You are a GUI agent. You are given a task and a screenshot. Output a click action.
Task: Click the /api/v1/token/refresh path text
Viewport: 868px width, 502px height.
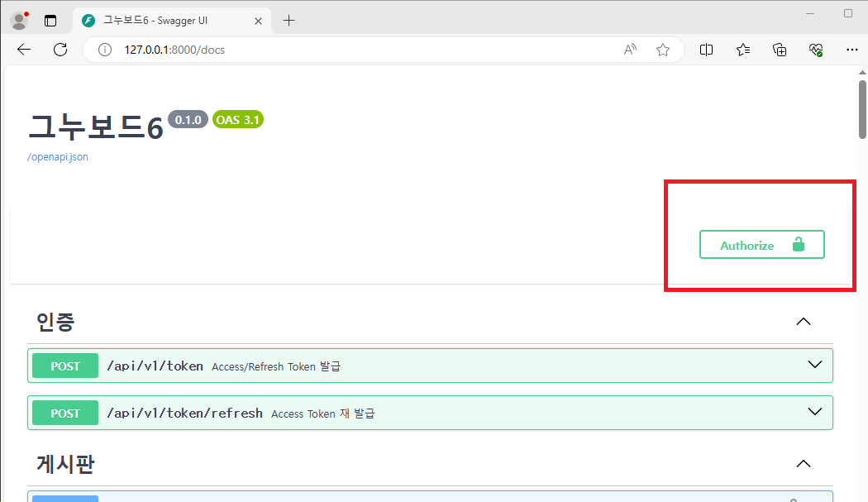pyautogui.click(x=184, y=413)
